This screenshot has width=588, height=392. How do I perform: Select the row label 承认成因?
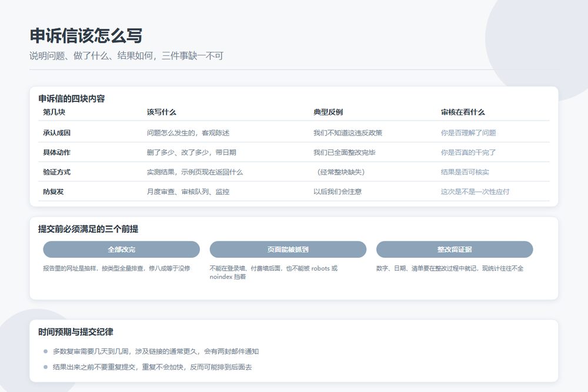click(x=56, y=132)
